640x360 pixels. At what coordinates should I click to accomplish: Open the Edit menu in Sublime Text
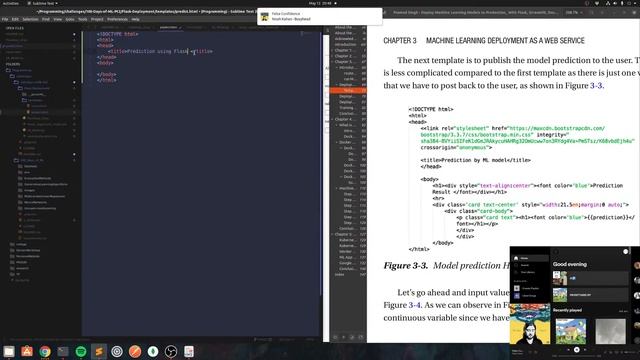tap(15, 19)
